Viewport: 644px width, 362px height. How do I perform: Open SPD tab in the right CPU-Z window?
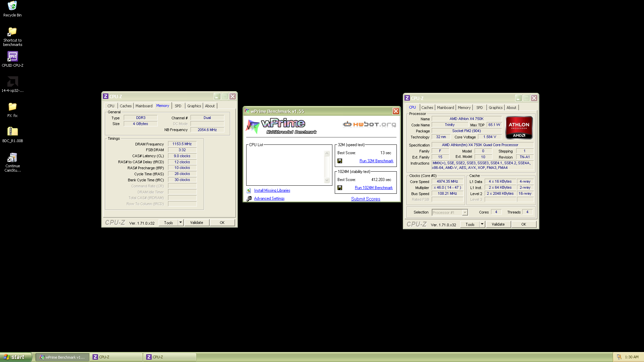pyautogui.click(x=480, y=108)
